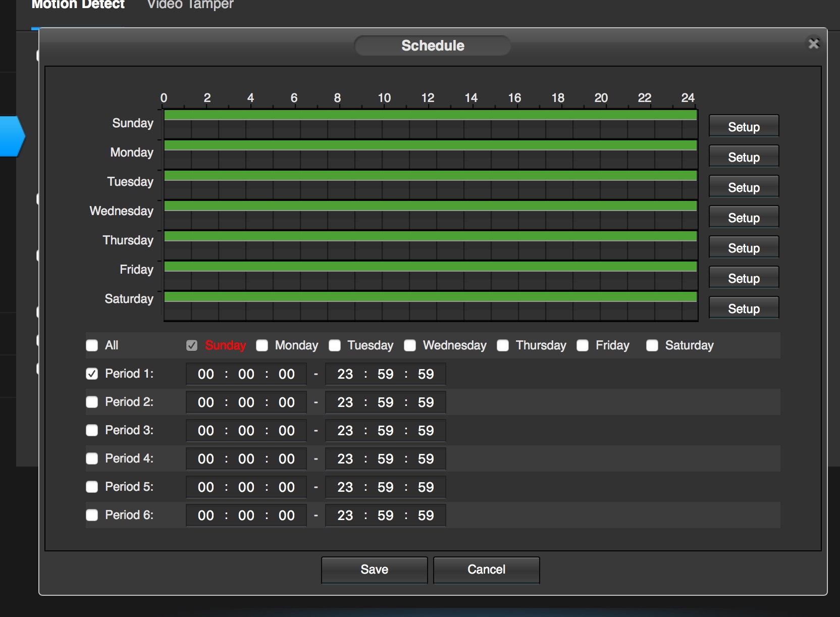
Task: Select the Motion Detect tab
Action: [78, 5]
